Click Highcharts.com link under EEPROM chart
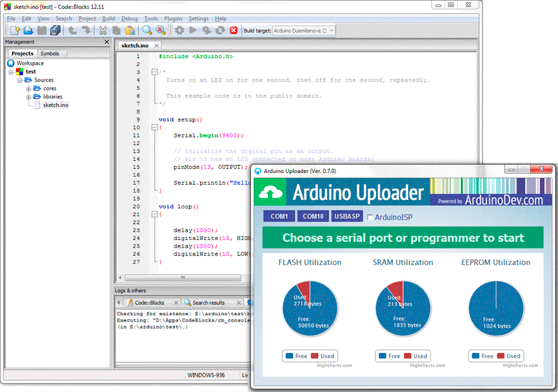Screen dimensions: 558x392 [520, 365]
